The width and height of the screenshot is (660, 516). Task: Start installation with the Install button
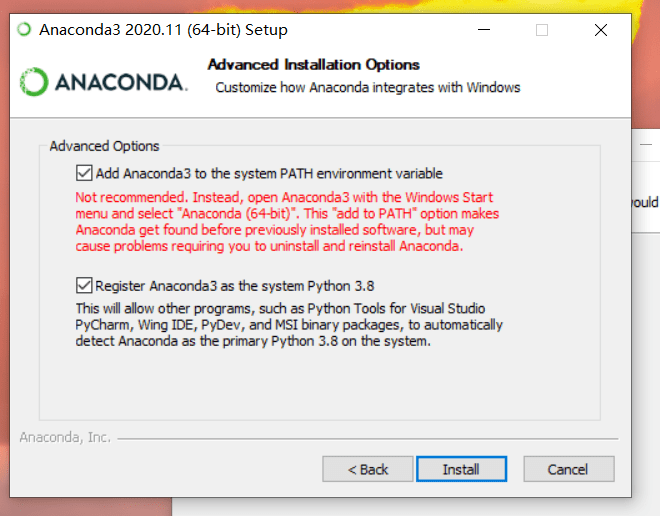[461, 469]
